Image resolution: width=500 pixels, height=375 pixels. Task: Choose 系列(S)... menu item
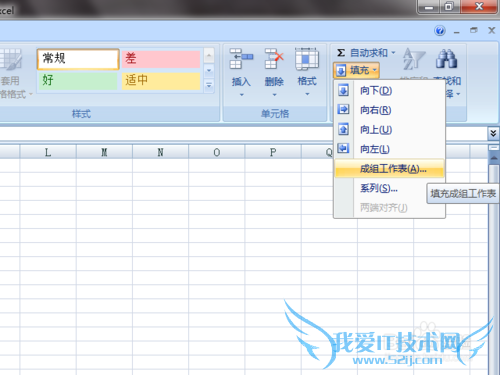click(389, 188)
